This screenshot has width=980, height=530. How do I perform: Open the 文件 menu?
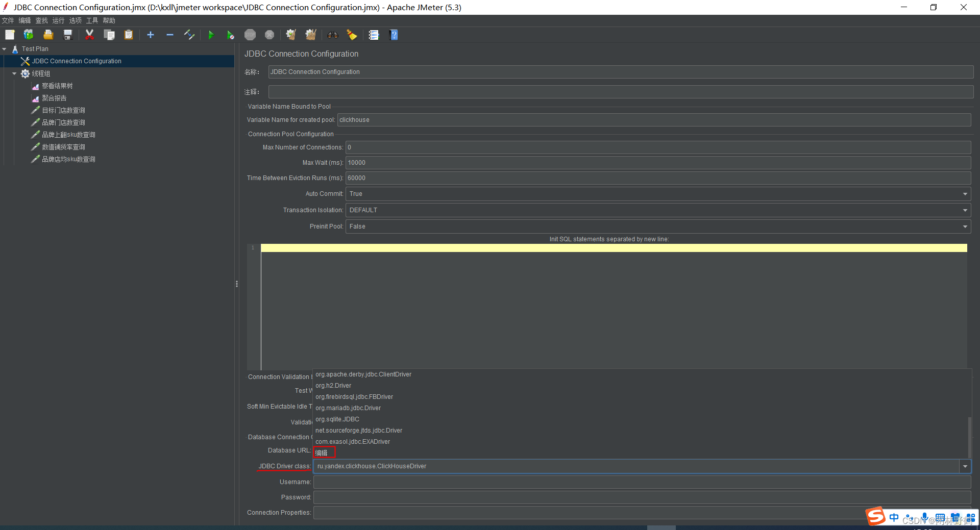coord(8,20)
